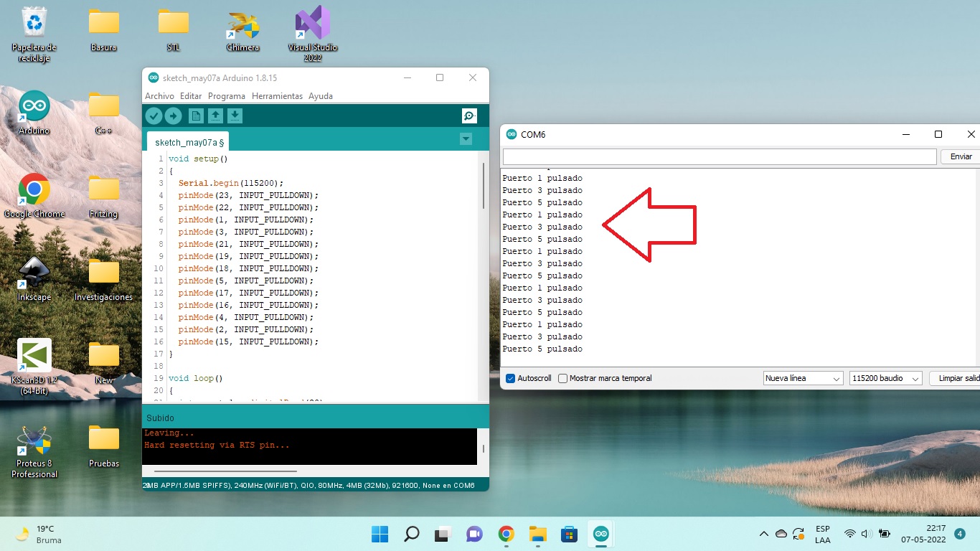Select the Visual Studio 2022 shortcut
This screenshot has width=980, height=551.
(312, 34)
